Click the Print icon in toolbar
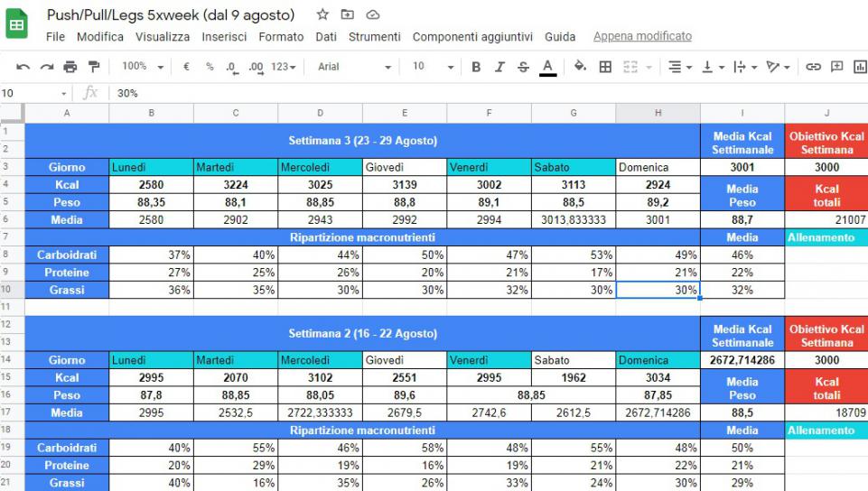 (70, 67)
